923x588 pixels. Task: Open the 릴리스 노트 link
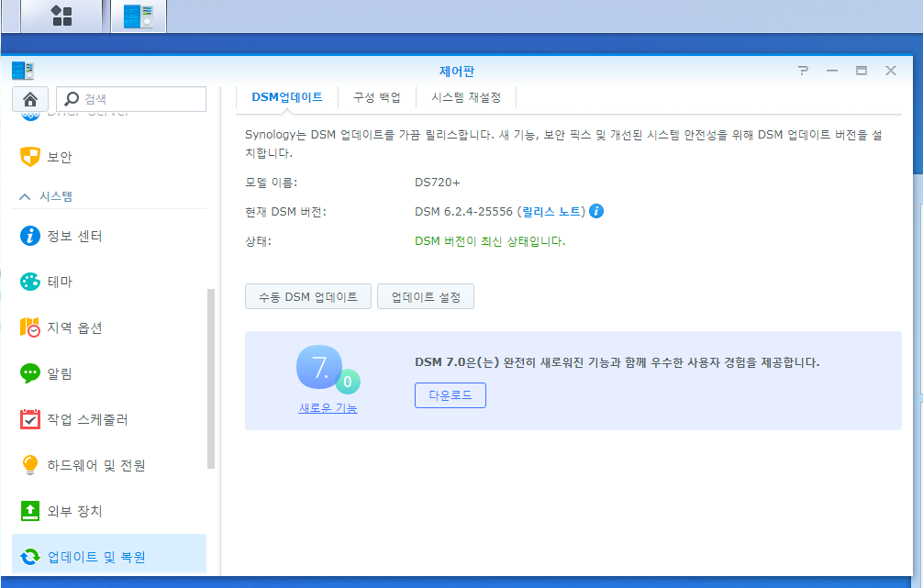551,211
